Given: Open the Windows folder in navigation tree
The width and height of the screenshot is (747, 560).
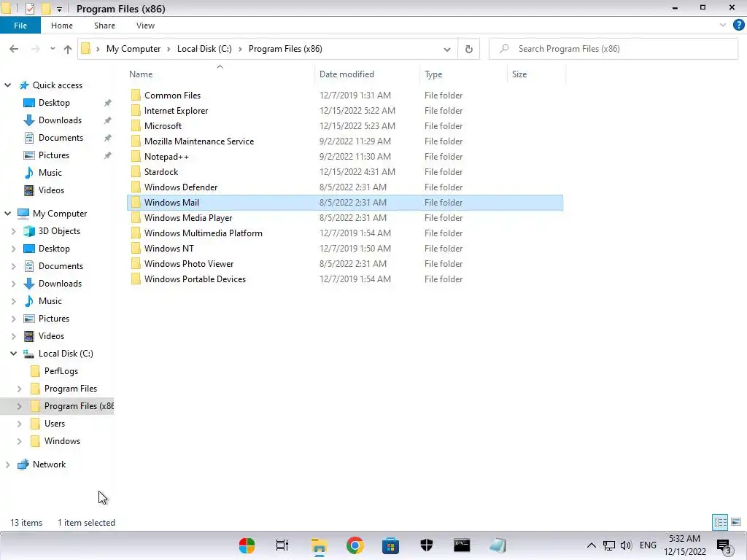Looking at the screenshot, I should pos(63,441).
